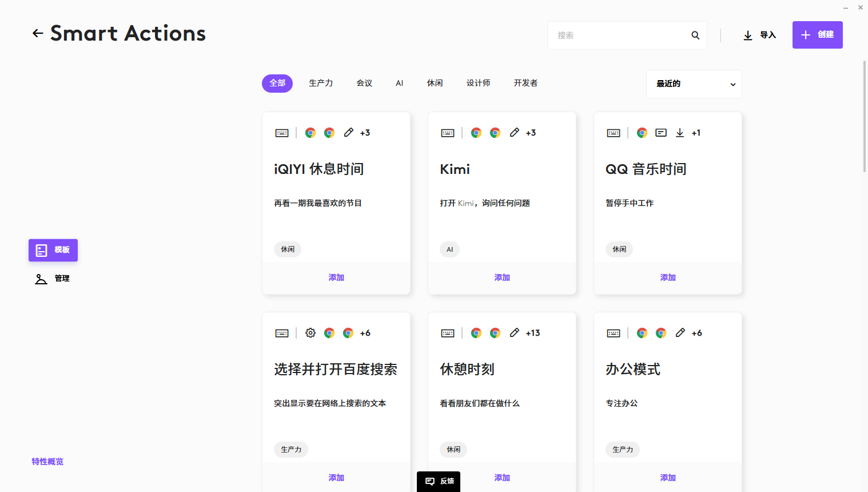This screenshot has height=492, width=868.
Task: Click the 休闲 tag on the iQIYI card
Action: [x=288, y=249]
